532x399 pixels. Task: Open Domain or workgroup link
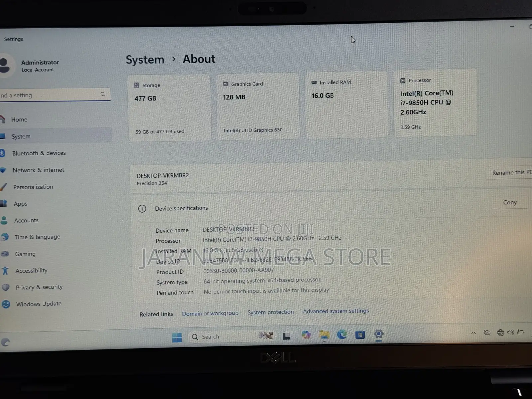tap(210, 313)
